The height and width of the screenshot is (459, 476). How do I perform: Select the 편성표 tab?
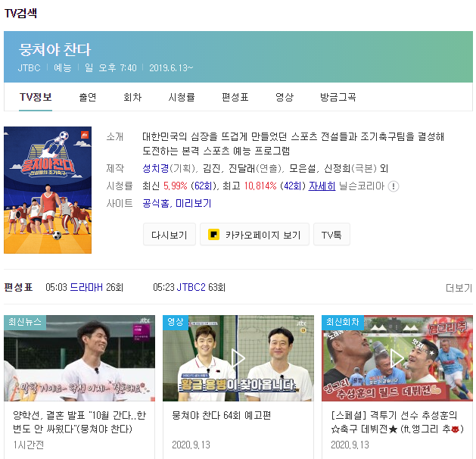tap(235, 97)
